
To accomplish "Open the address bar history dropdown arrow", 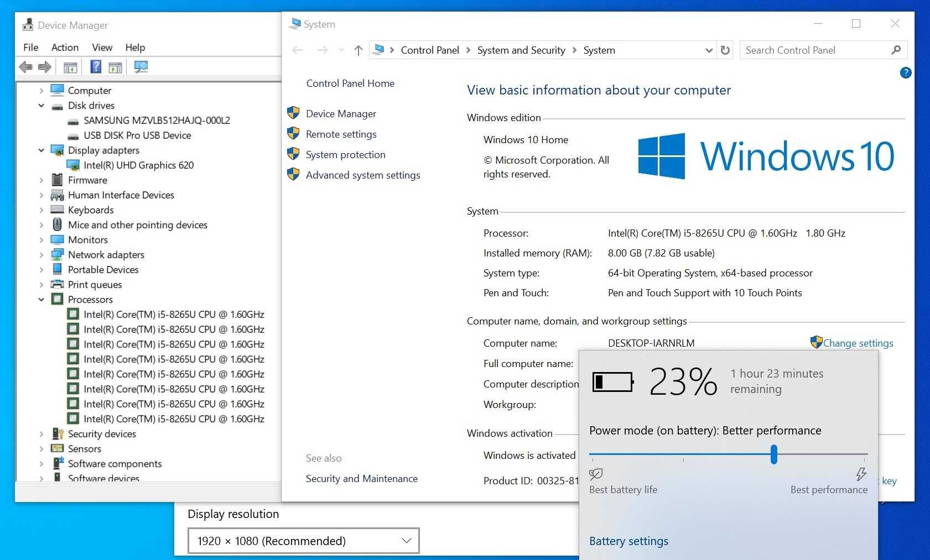I will 709,50.
